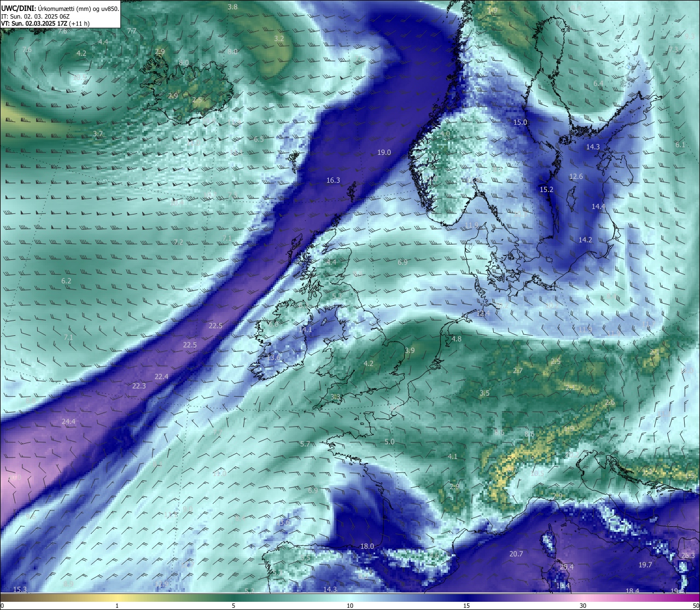Viewport: 700px width, 610px height.
Task: Click the 50 tick on the color scale
Action: click(695, 606)
